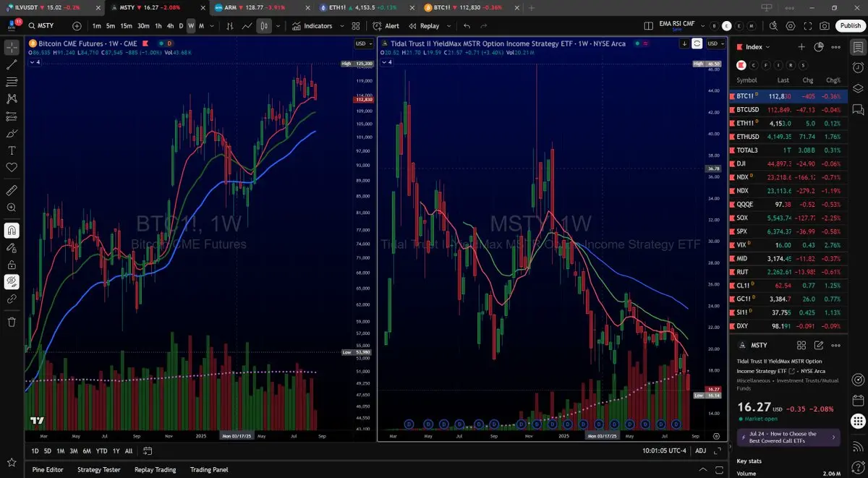Open a new tab with plus
This screenshot has width=868, height=478.
coord(532,7)
